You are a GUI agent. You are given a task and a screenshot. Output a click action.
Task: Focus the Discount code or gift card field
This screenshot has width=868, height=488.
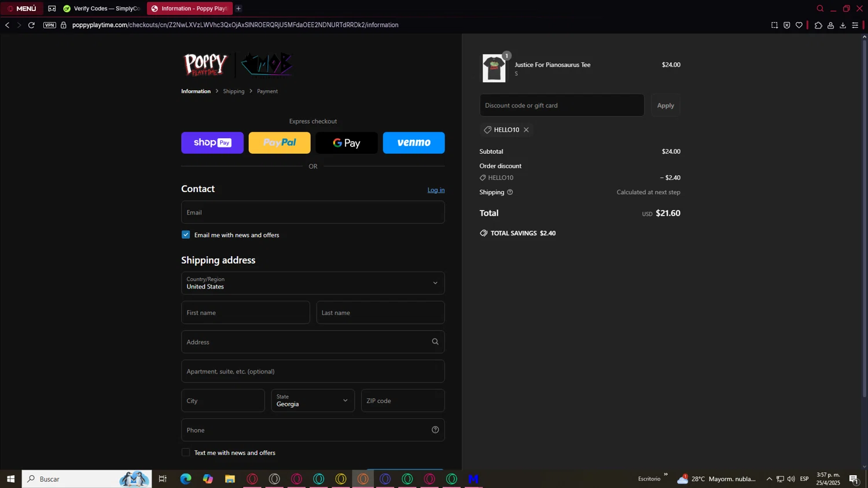click(562, 105)
